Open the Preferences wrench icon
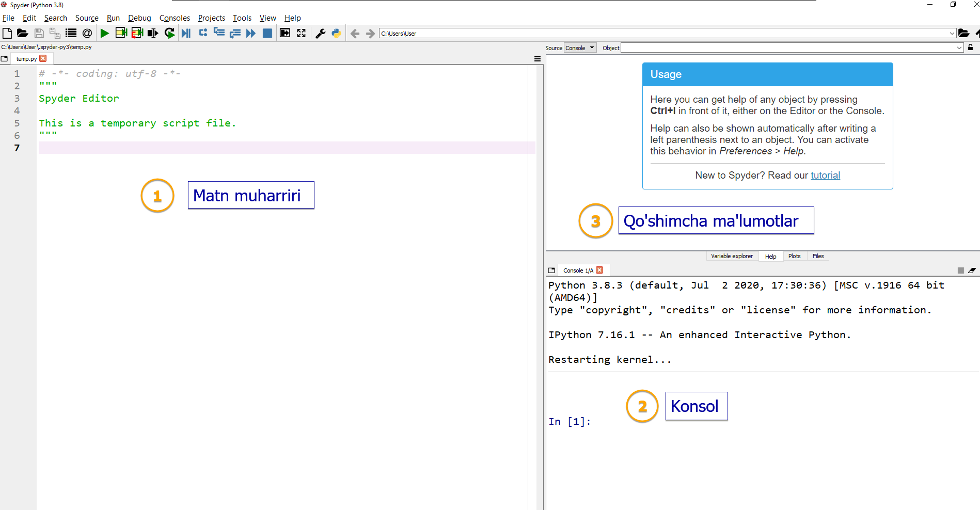Screen dimensions: 980x510 click(320, 34)
